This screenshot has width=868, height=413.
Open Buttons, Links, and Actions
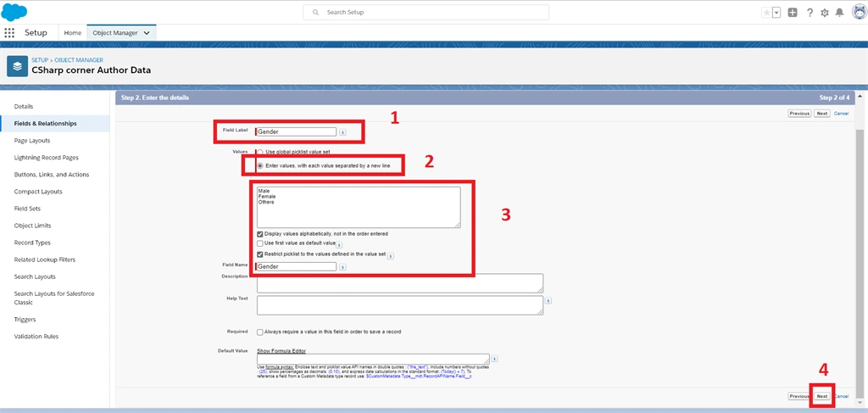click(52, 175)
